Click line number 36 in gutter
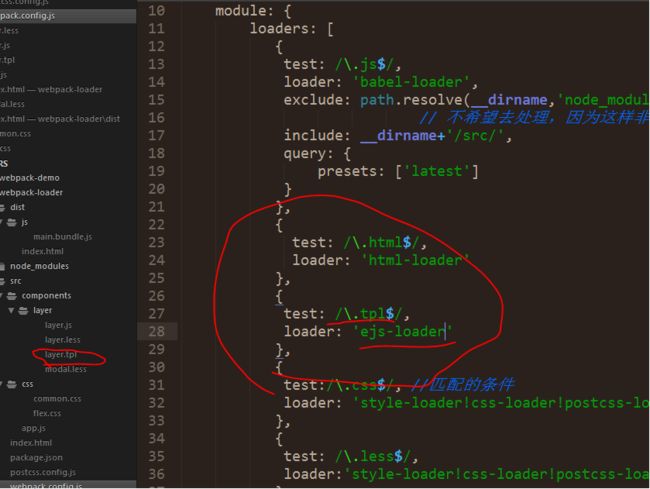The height and width of the screenshot is (489, 650). coord(156,474)
